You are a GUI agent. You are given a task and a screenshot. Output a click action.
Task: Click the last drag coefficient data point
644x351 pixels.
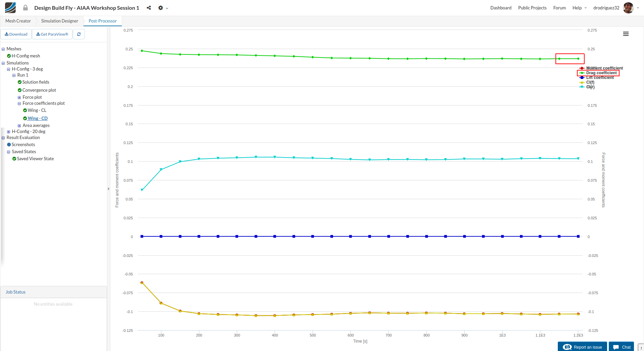click(x=578, y=59)
